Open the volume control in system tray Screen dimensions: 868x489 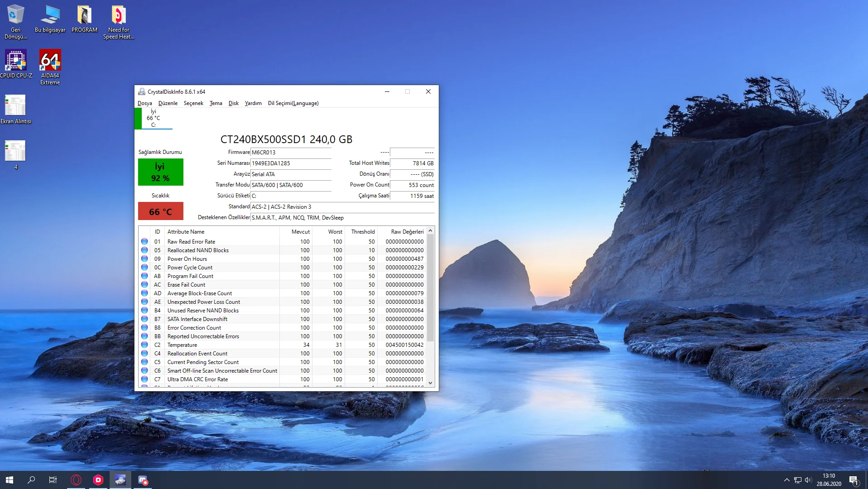(808, 480)
